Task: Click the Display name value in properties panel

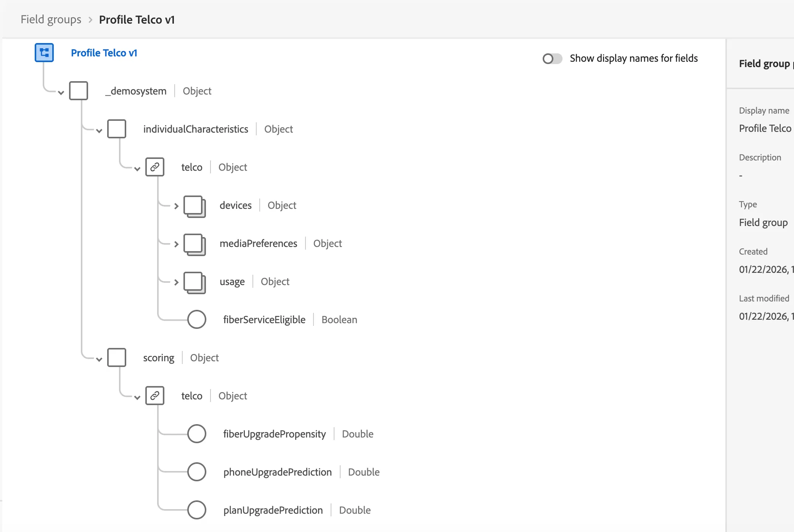Action: 765,128
